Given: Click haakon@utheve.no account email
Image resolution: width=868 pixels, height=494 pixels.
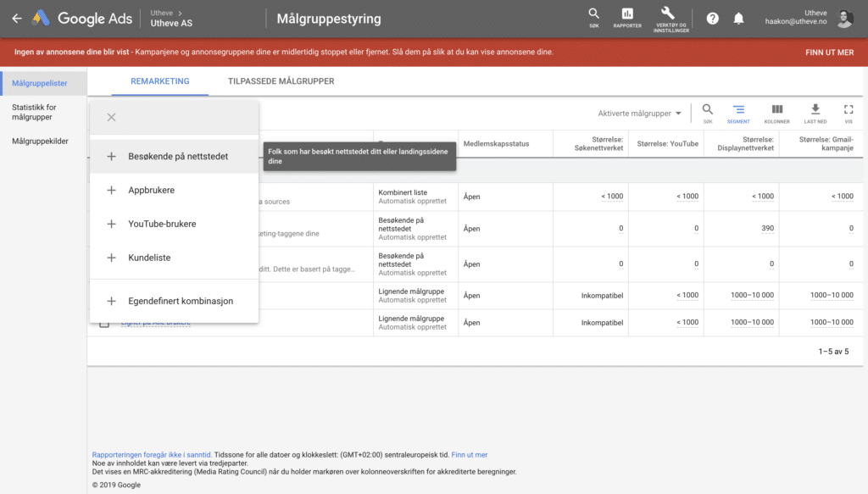Looking at the screenshot, I should 795,21.
